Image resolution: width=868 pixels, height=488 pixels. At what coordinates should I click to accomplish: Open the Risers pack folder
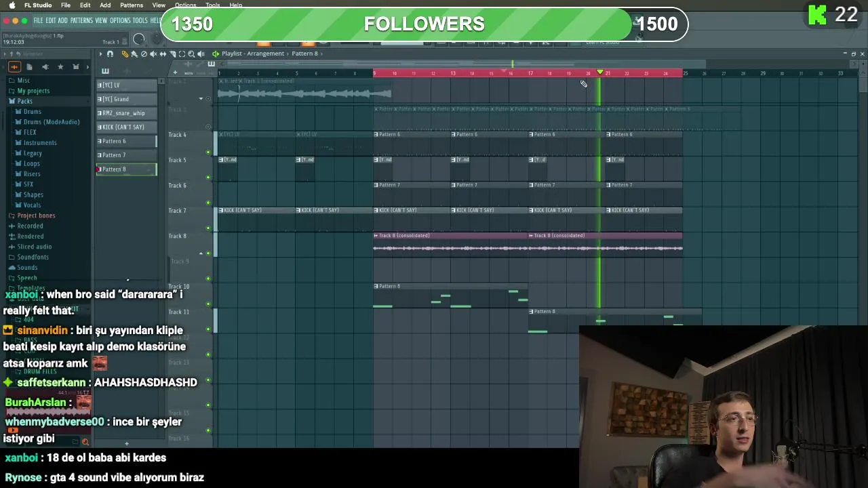click(32, 174)
